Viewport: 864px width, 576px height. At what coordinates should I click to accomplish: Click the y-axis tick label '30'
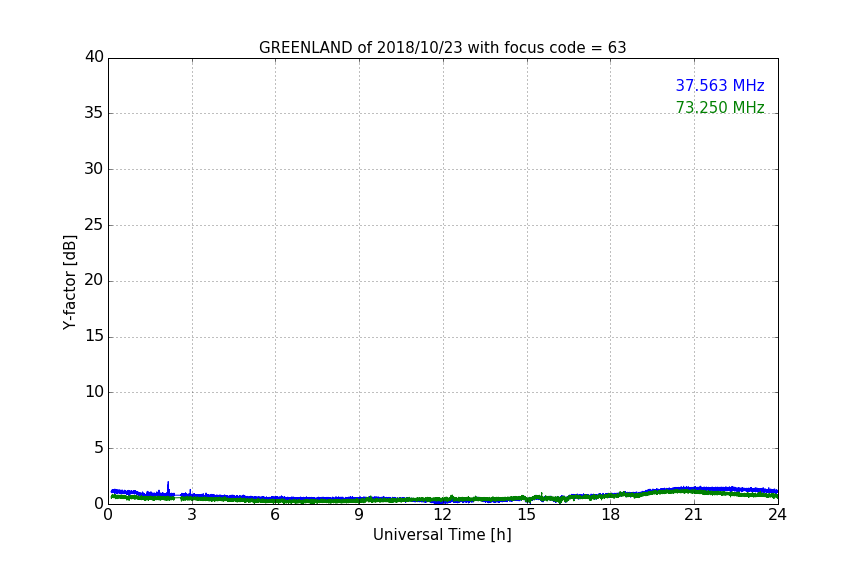click(94, 169)
